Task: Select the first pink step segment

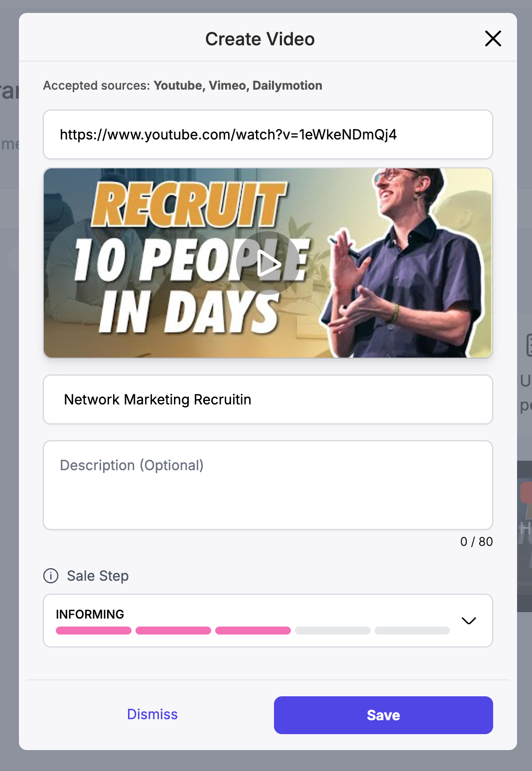Action: pos(94,631)
